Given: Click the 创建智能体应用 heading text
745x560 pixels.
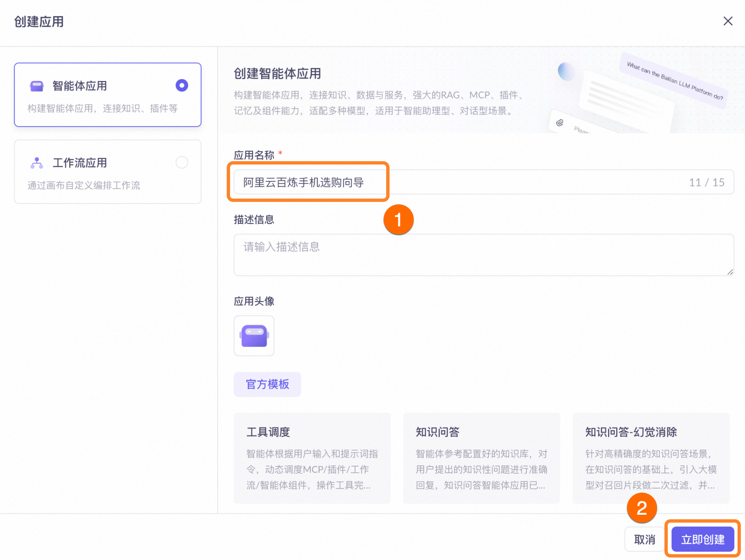Looking at the screenshot, I should (277, 74).
